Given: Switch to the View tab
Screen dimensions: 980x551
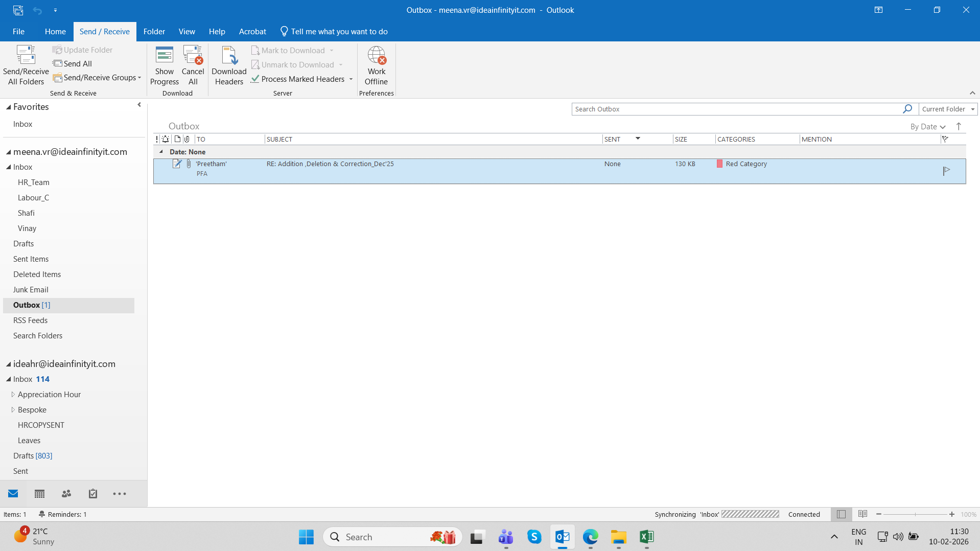Looking at the screenshot, I should click(x=186, y=32).
